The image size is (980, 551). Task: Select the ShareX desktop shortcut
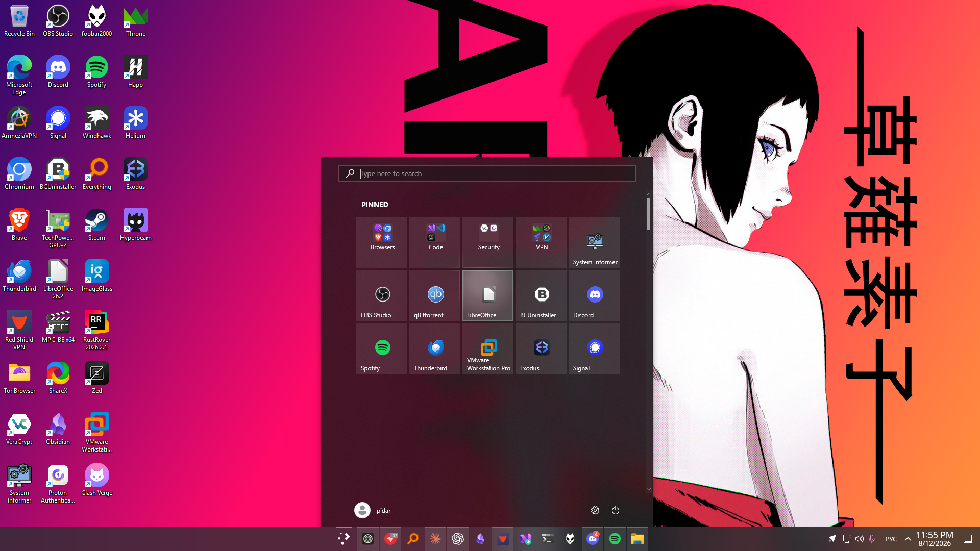tap(58, 378)
